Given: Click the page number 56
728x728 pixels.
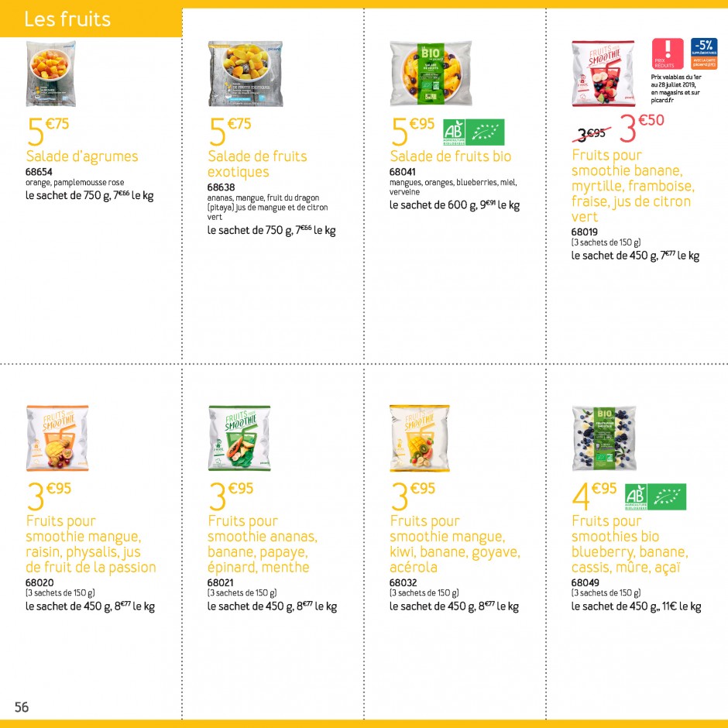Looking at the screenshot, I should [x=22, y=707].
